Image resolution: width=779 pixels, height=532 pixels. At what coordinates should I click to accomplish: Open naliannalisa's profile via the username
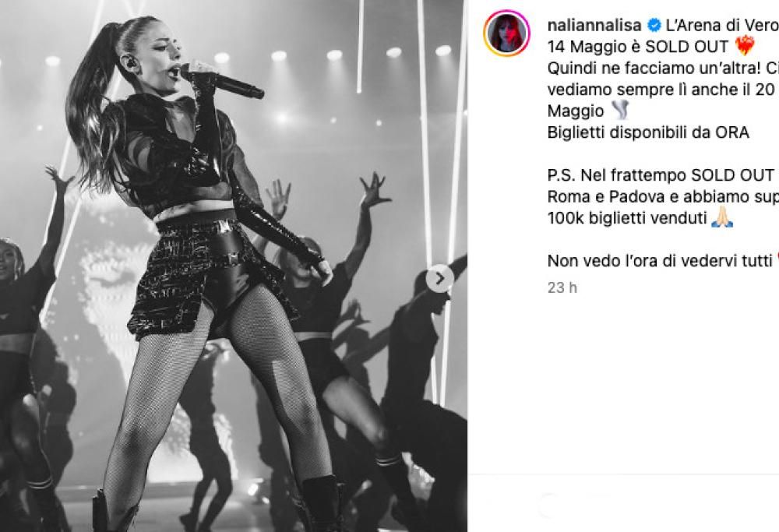click(594, 24)
